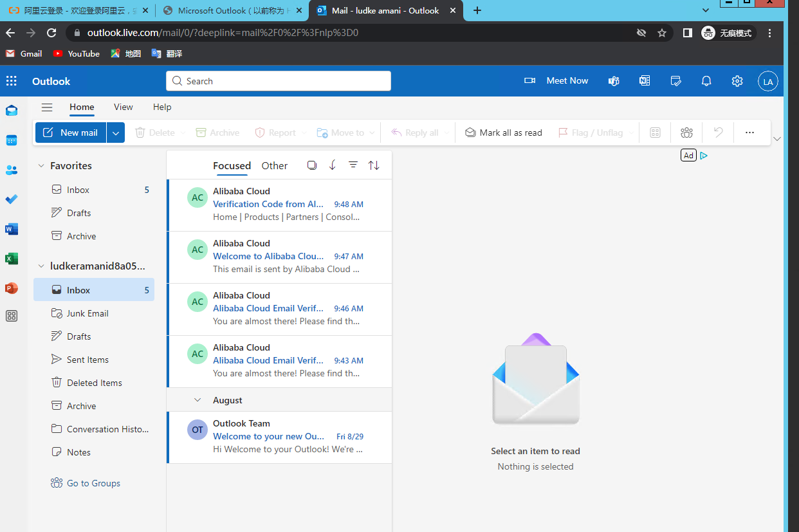Click the app launcher waffle icon
799x532 pixels.
pos(12,81)
